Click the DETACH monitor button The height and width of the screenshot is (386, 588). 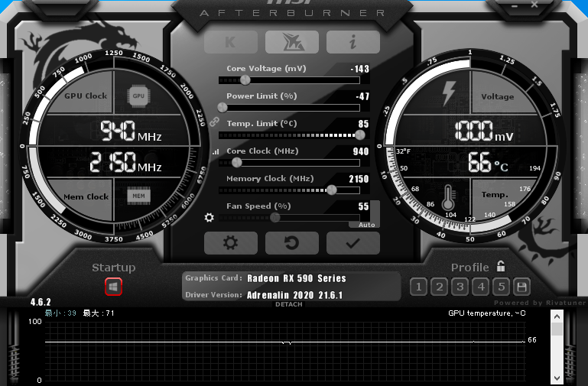click(289, 304)
